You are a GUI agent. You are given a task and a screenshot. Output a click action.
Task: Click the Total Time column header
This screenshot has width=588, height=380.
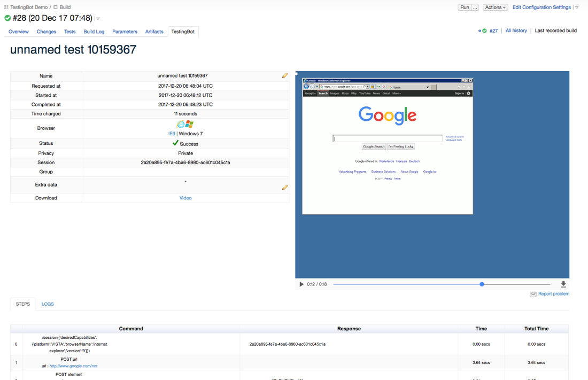536,329
